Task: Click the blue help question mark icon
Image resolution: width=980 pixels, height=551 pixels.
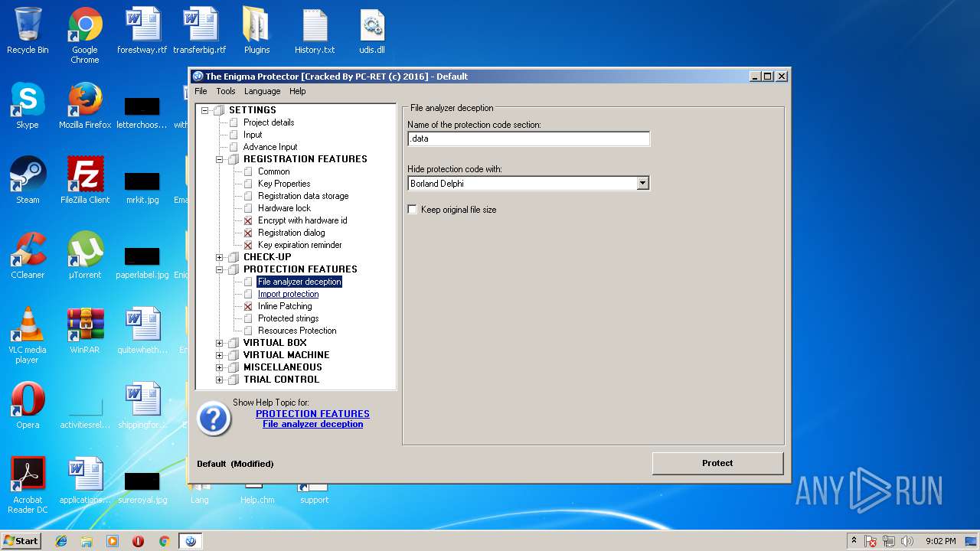Action: pos(214,419)
